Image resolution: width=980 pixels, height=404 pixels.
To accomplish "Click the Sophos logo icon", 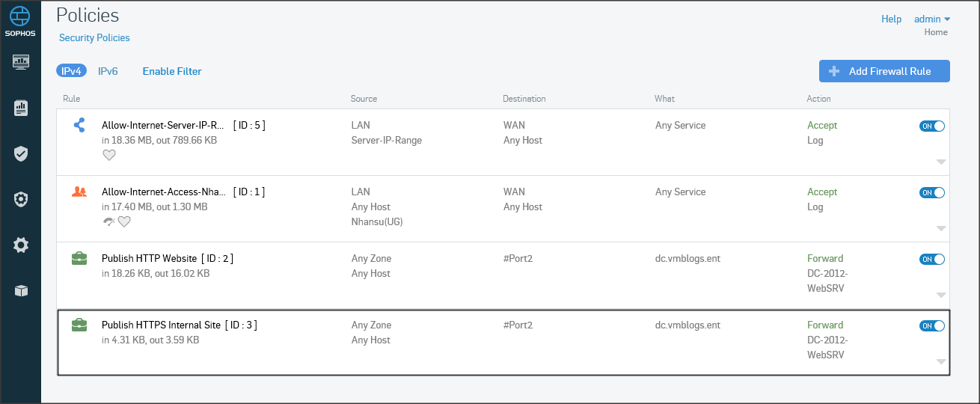I will [20, 16].
